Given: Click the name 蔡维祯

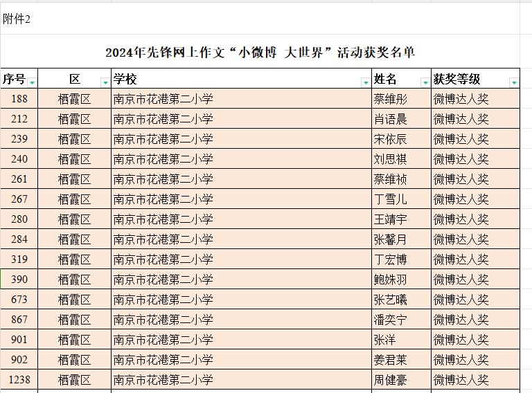Looking at the screenshot, I should [x=390, y=179].
